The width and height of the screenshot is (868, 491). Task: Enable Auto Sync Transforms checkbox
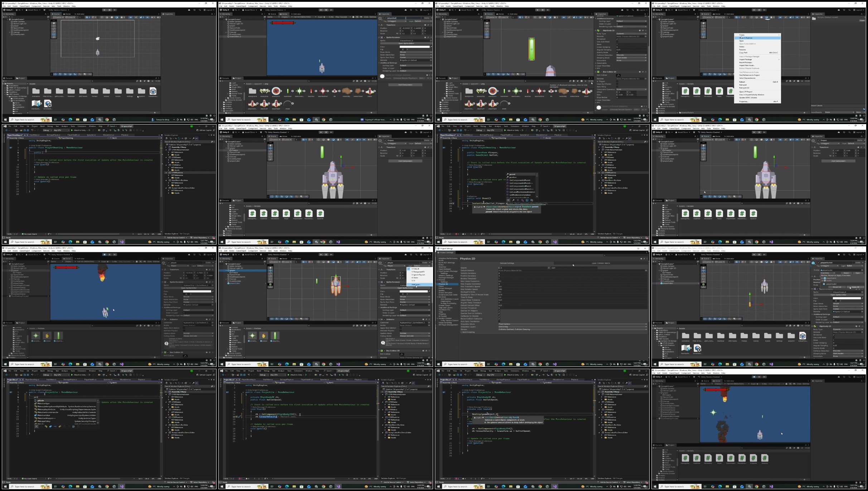(x=499, y=321)
